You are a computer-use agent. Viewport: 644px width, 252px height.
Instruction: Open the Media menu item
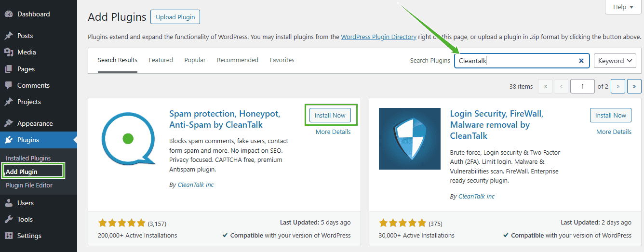coord(39,52)
